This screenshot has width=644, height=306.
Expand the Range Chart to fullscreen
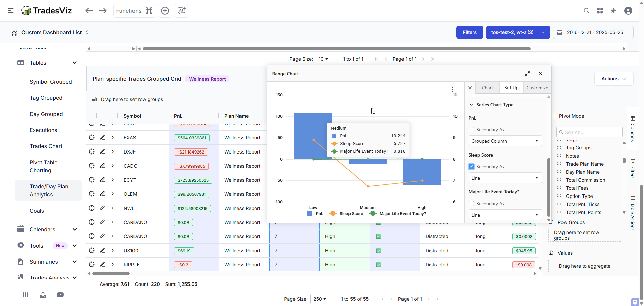click(x=528, y=74)
